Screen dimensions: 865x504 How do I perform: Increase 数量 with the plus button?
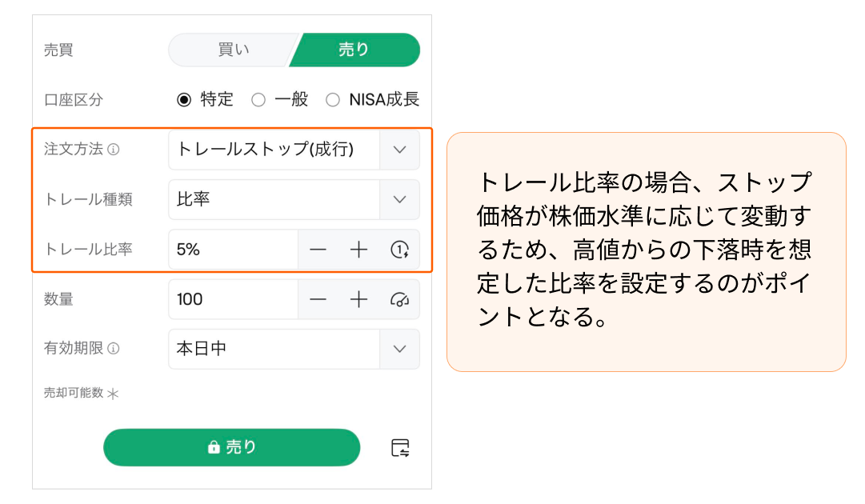pos(358,299)
